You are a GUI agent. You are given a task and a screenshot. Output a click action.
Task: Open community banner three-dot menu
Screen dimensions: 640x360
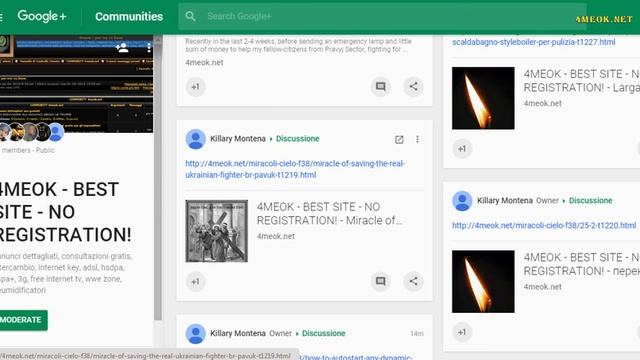point(149,48)
